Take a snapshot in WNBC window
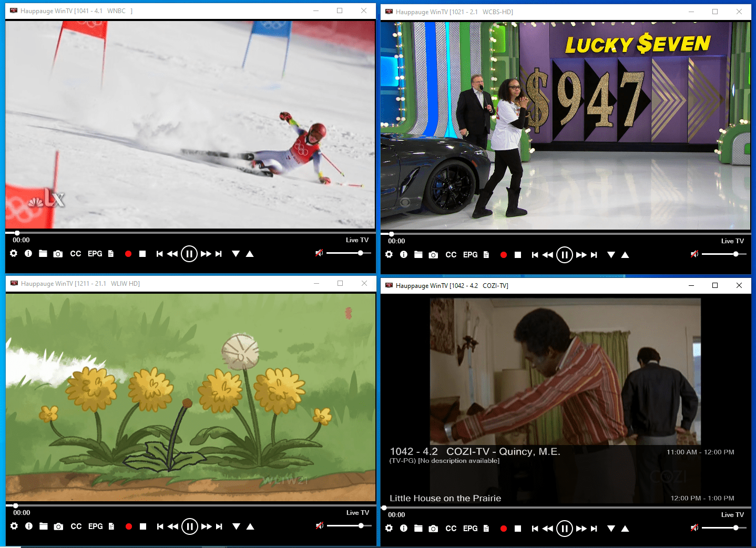Image resolution: width=756 pixels, height=548 pixels. tap(58, 254)
